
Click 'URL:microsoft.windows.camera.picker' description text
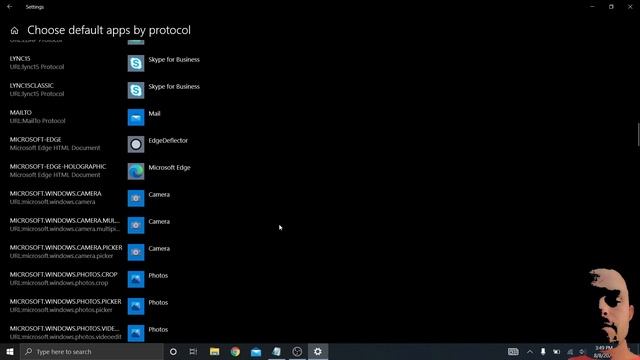point(61,256)
